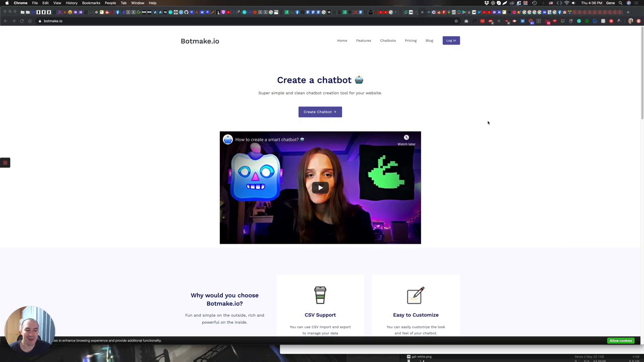
Task: Open the File menu
Action: (35, 3)
